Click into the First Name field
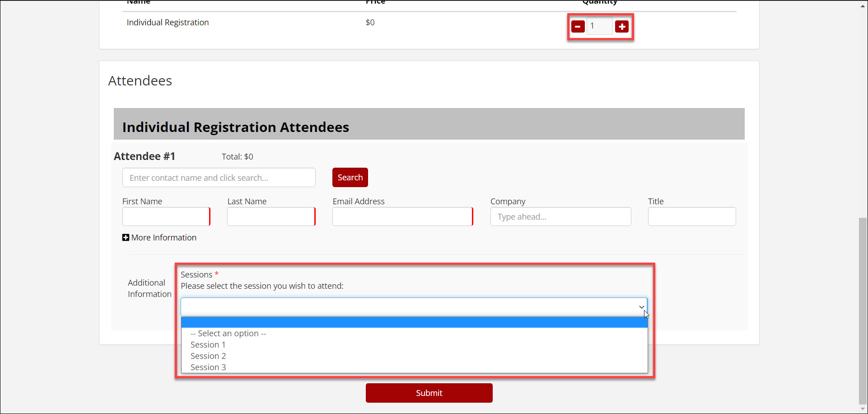868x414 pixels. 166,217
